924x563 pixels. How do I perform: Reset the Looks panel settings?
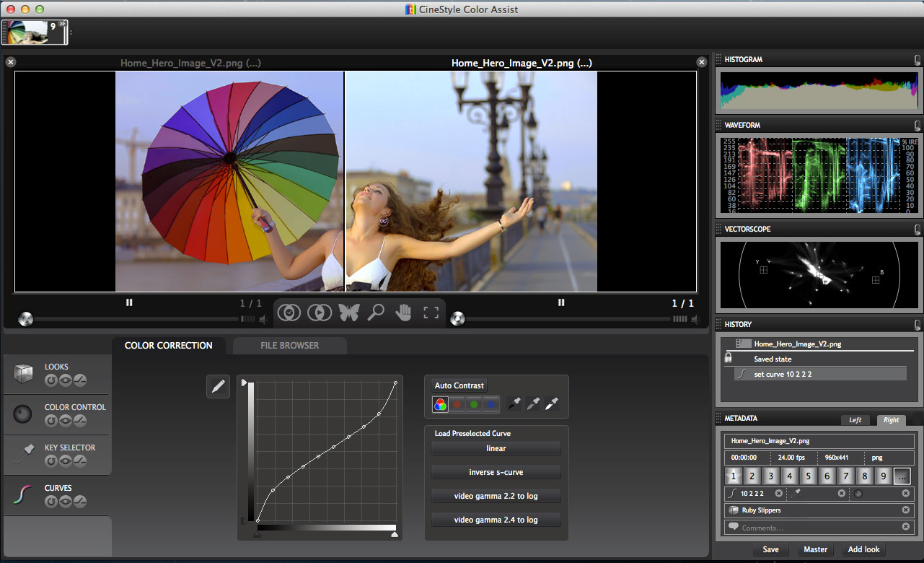click(x=51, y=380)
